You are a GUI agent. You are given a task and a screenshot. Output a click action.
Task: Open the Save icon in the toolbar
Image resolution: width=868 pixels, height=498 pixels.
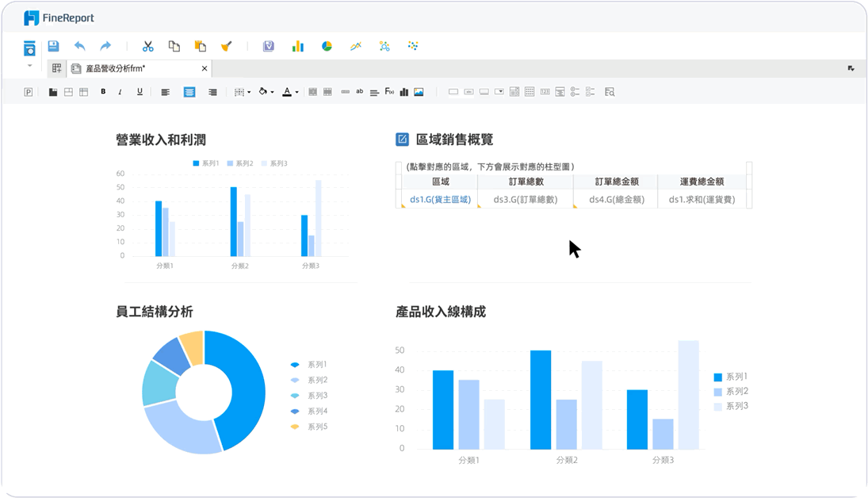52,46
